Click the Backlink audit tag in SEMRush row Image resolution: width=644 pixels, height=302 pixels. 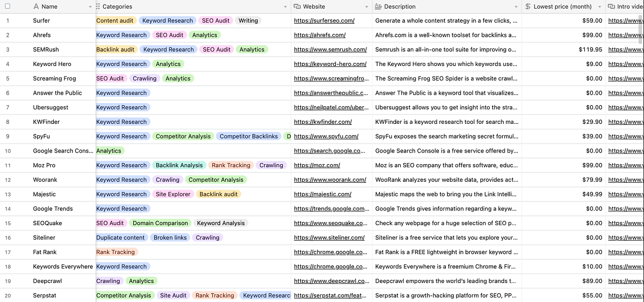click(x=116, y=50)
